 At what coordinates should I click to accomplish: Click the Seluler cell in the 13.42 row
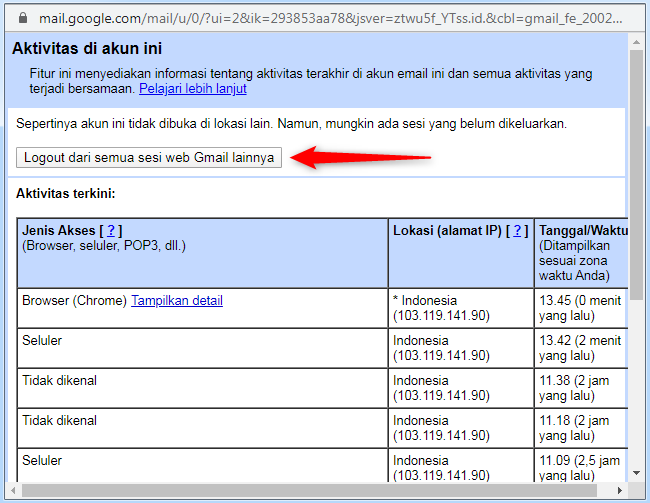[203, 348]
